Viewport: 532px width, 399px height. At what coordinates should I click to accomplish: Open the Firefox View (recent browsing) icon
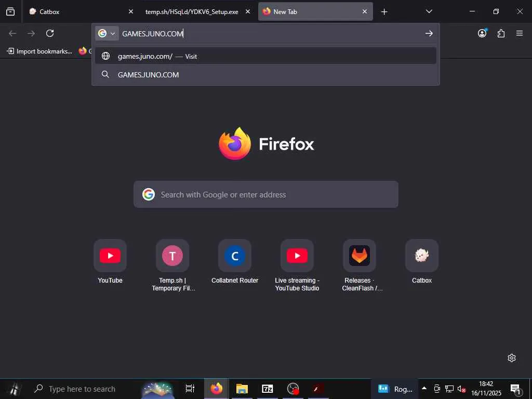[x=10, y=11]
